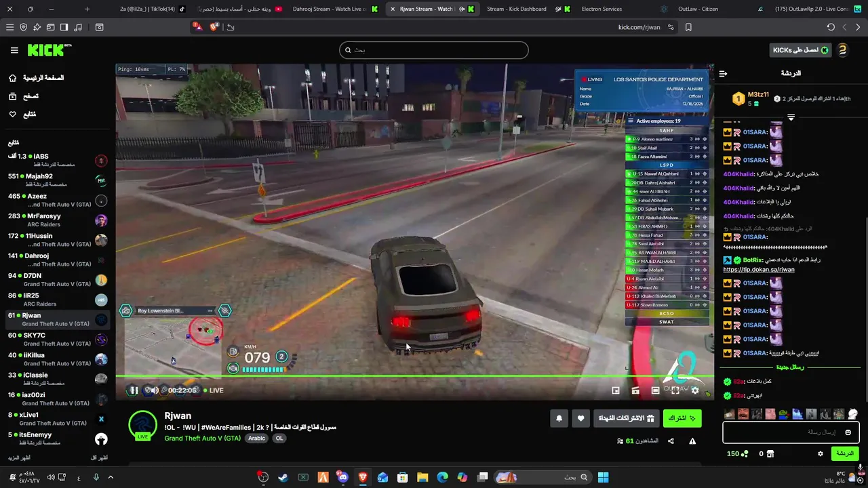Open SKY7C channel in sidebar

point(58,340)
